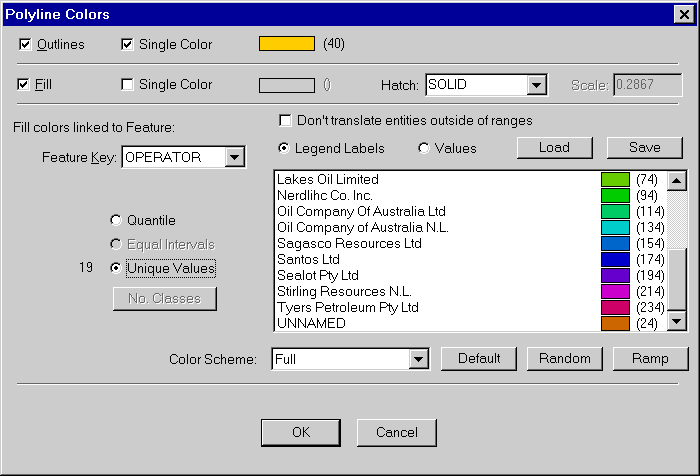
Task: Click Stirling Resources N.L. magenta swatch
Action: point(615,292)
